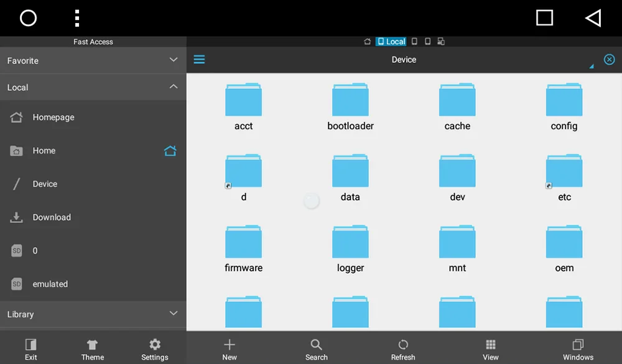
Task: Click the Exit button
Action: coord(31,349)
